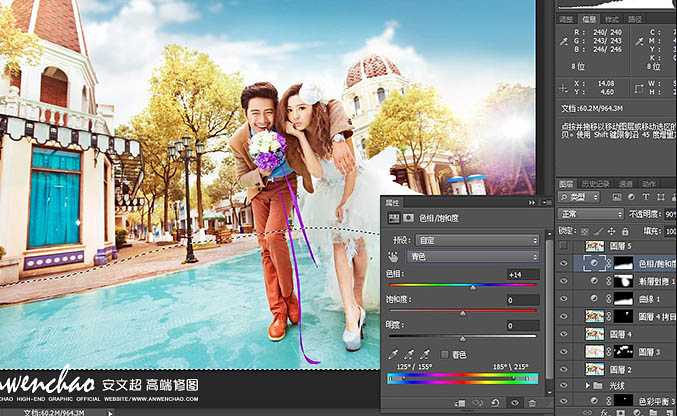Switch to the mask view icon in Properties
Viewport: 677px width, 416px height.
point(408,218)
